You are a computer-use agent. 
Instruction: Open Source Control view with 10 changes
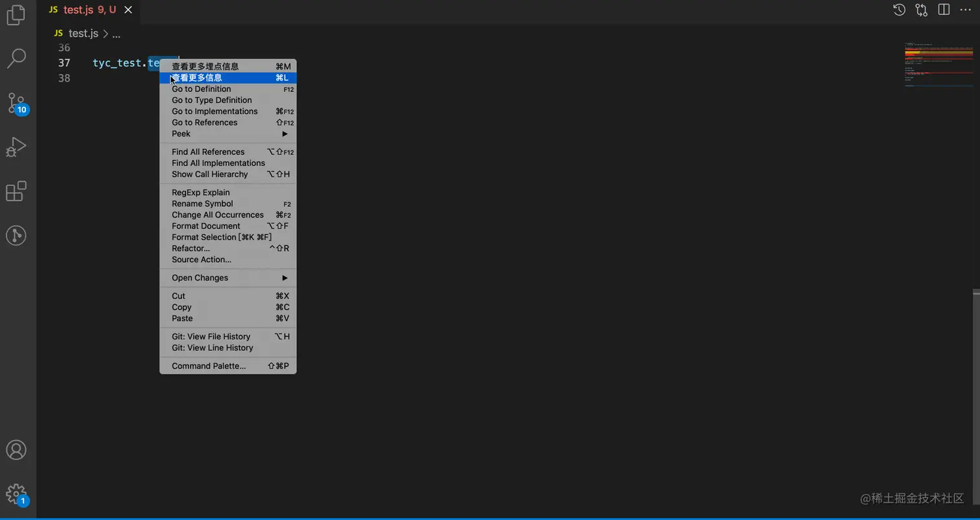(x=16, y=103)
